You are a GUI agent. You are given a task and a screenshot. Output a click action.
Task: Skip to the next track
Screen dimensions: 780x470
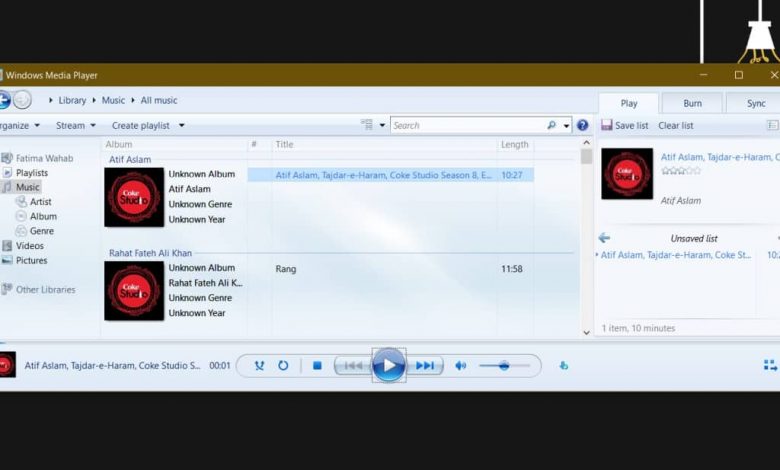pyautogui.click(x=425, y=366)
